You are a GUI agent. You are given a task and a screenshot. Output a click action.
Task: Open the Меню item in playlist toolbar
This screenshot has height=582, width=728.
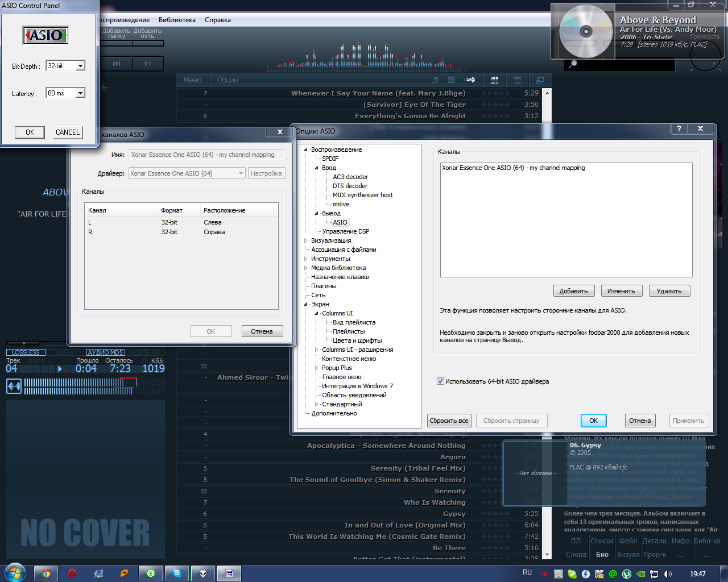click(193, 80)
